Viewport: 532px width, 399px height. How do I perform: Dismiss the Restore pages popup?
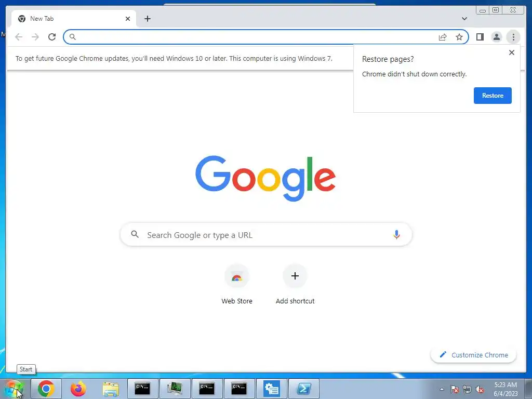click(512, 52)
